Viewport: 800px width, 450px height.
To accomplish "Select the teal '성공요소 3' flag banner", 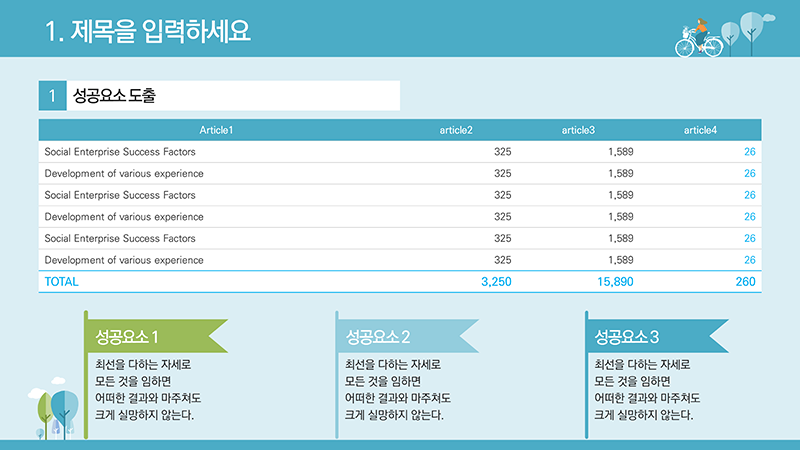I will click(x=657, y=336).
